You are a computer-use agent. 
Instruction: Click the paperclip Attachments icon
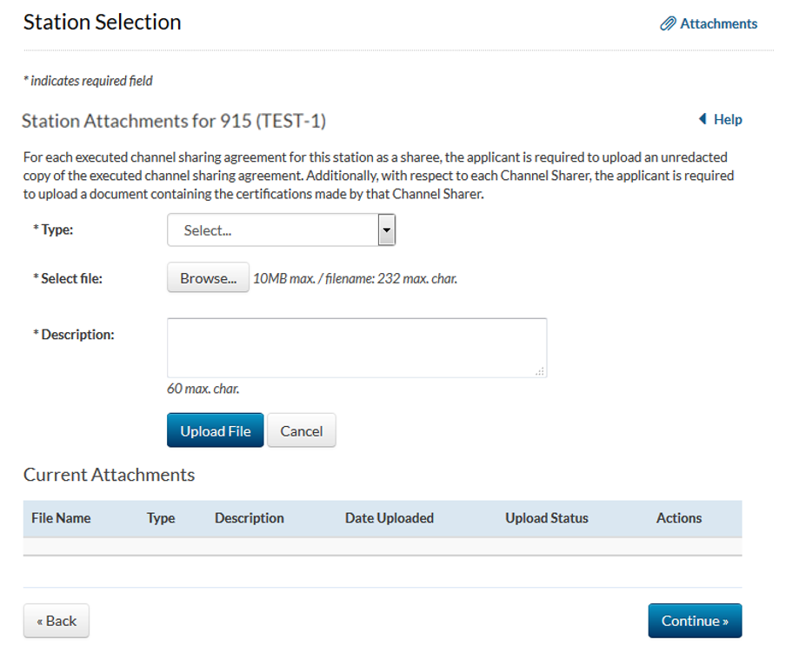668,24
